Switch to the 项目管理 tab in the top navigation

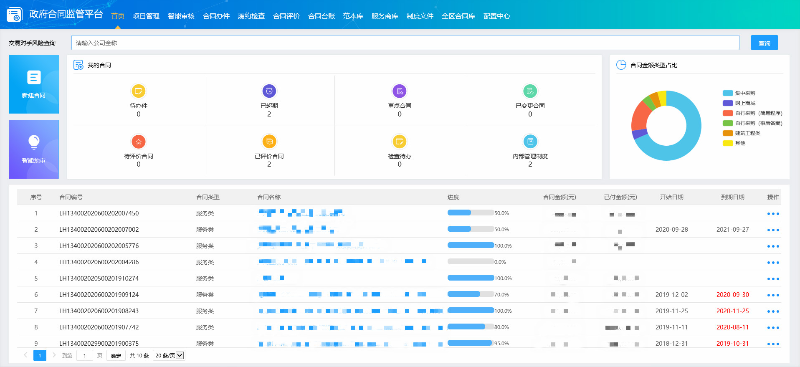tap(146, 16)
